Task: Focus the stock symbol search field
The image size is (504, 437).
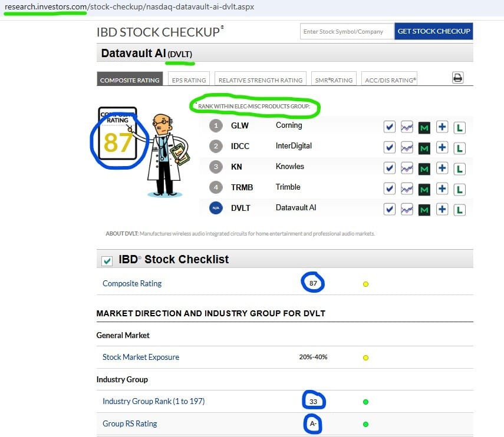Action: click(x=347, y=31)
